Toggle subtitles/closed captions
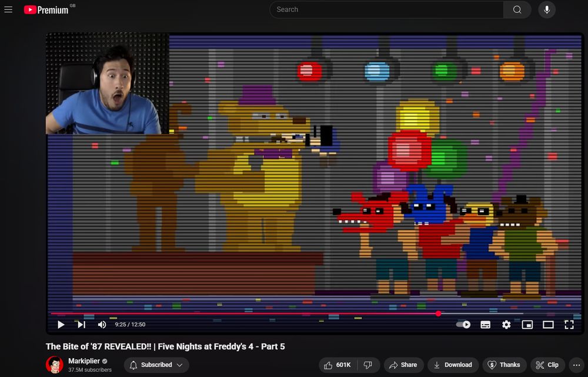 click(x=486, y=325)
